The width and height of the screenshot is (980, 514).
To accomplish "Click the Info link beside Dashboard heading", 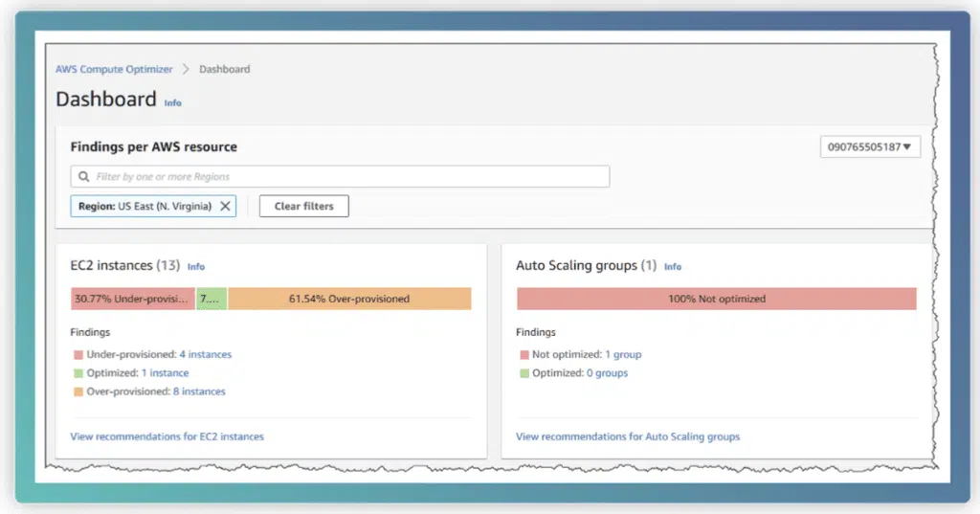I will pos(172,103).
